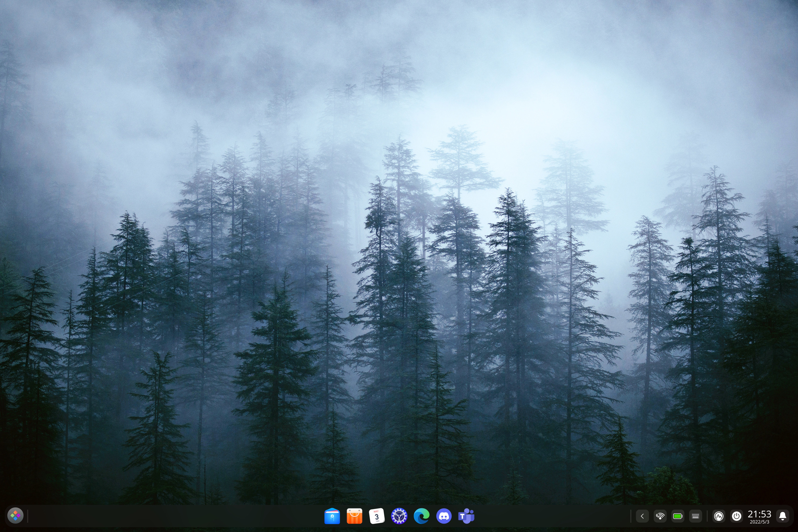798x532 pixels.
Task: Launch Microsoft Edge browser
Action: tap(421, 516)
